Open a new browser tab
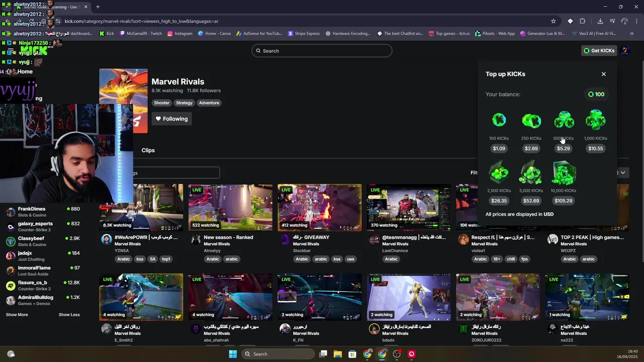Screen dimensions: 644x362 (x=98, y=7)
